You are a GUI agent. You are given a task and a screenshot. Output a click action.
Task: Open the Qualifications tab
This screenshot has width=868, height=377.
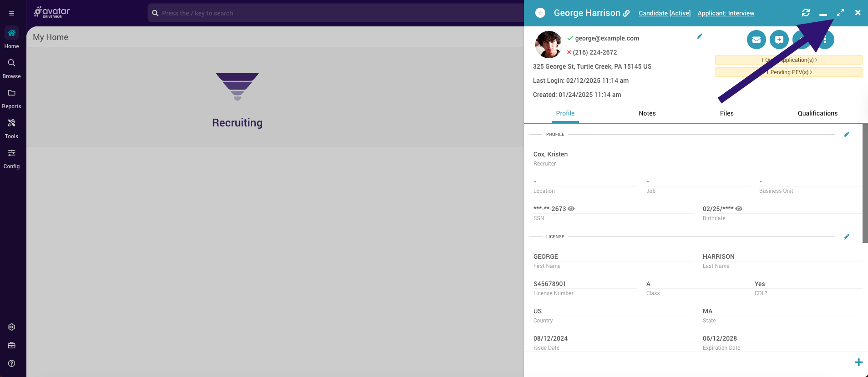click(817, 113)
